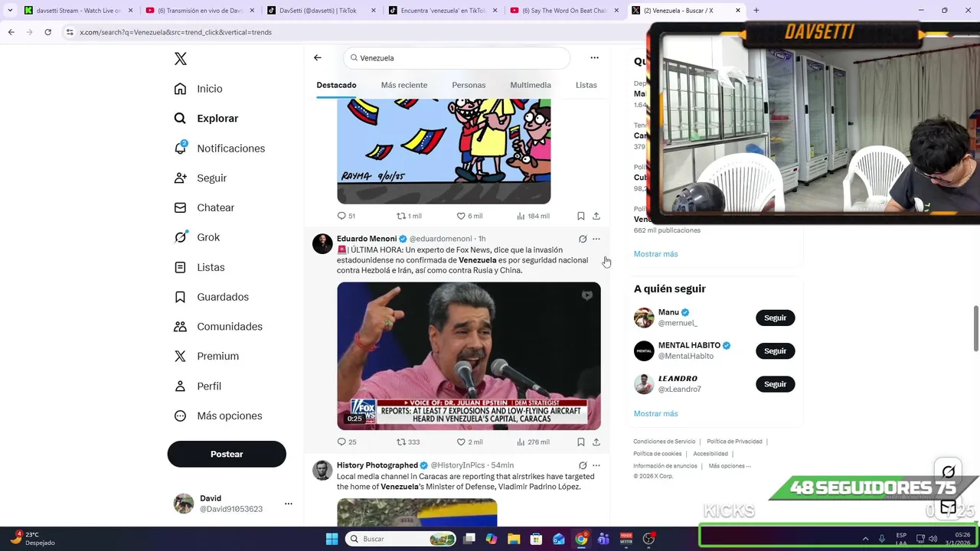The width and height of the screenshot is (980, 551).
Task: Follow MENTAL HABITO with the Seguir button
Action: [775, 350]
